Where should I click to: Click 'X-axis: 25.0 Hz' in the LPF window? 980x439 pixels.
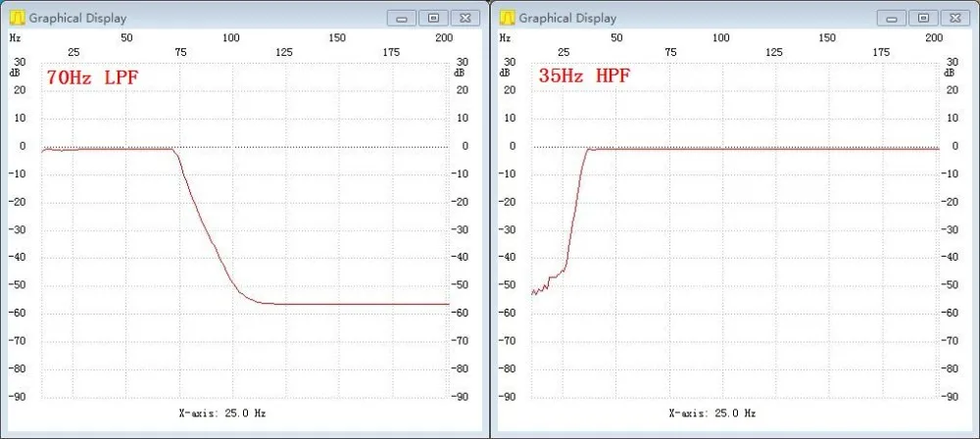(222, 414)
